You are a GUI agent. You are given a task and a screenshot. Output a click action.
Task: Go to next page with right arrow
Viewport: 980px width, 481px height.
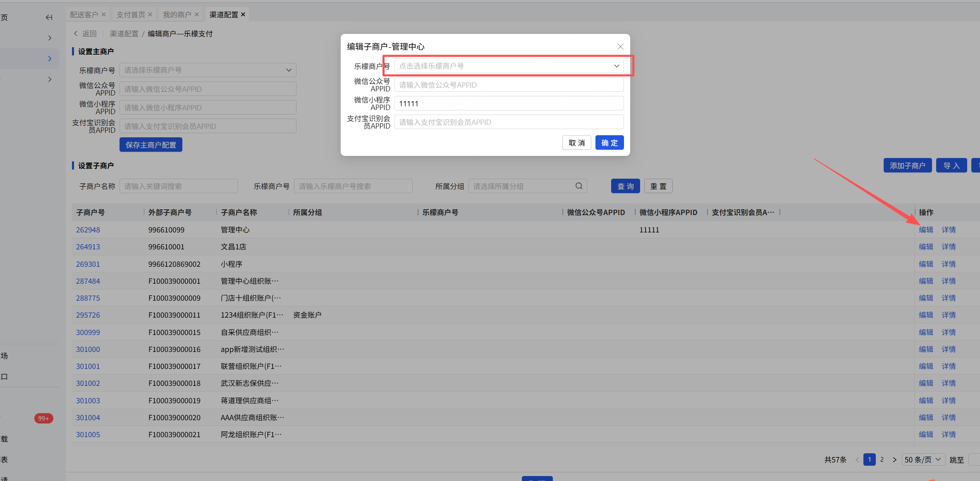[894, 459]
